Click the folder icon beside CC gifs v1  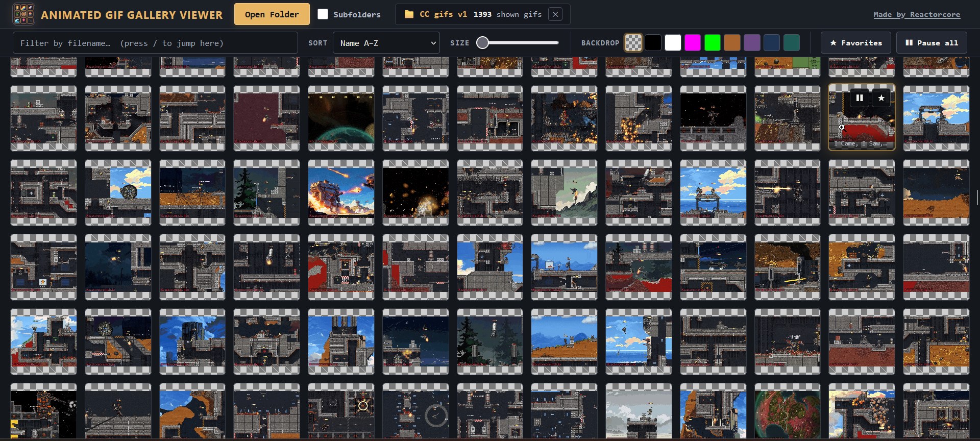click(409, 14)
